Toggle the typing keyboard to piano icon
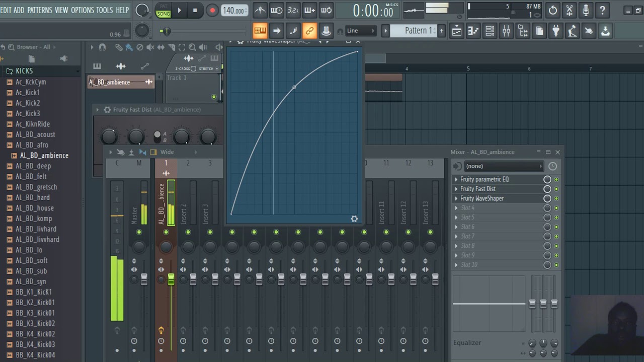The width and height of the screenshot is (644, 362). (x=260, y=31)
